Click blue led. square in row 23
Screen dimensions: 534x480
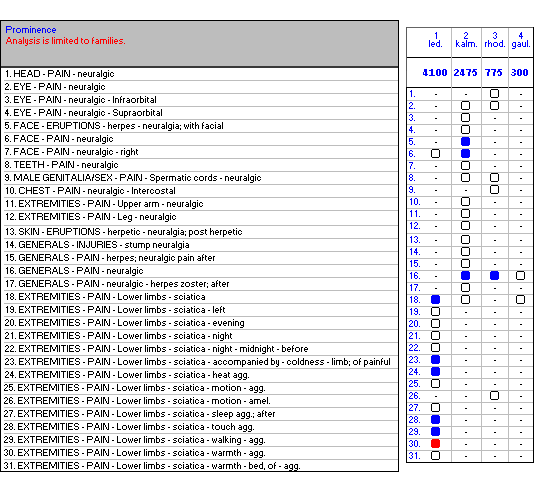(x=435, y=359)
